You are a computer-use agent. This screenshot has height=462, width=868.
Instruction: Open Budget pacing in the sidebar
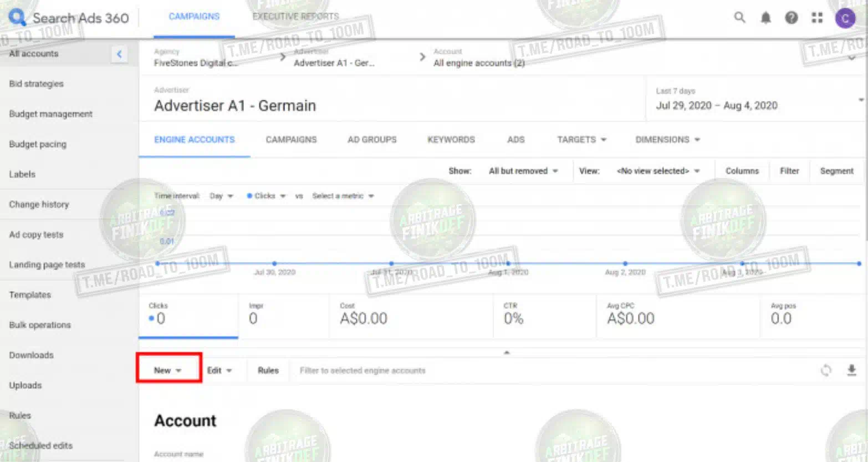click(x=38, y=144)
